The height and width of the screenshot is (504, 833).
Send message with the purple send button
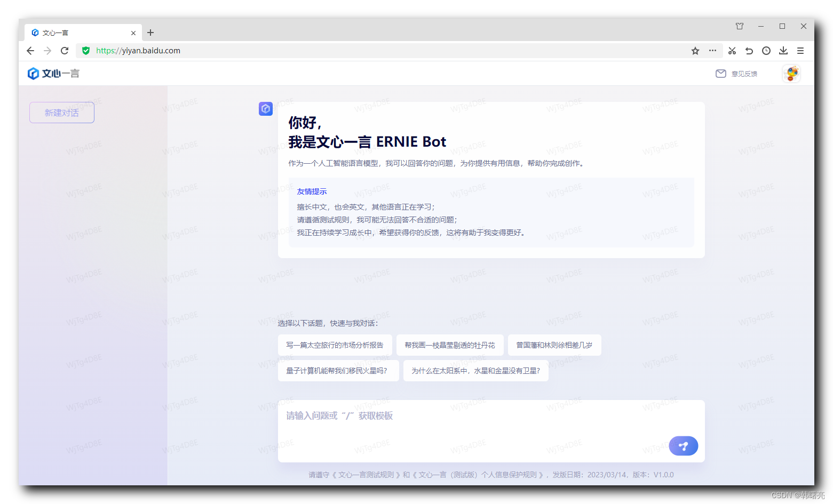click(x=684, y=446)
